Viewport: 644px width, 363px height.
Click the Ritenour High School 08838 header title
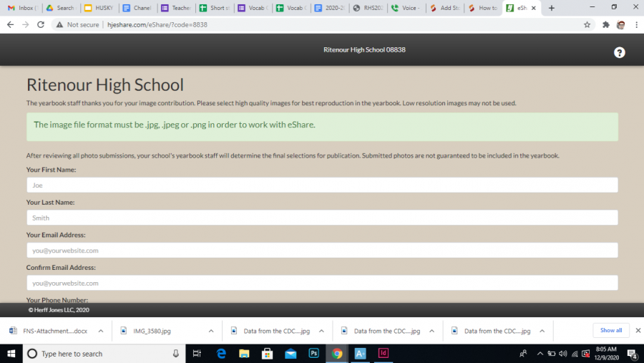click(x=364, y=49)
